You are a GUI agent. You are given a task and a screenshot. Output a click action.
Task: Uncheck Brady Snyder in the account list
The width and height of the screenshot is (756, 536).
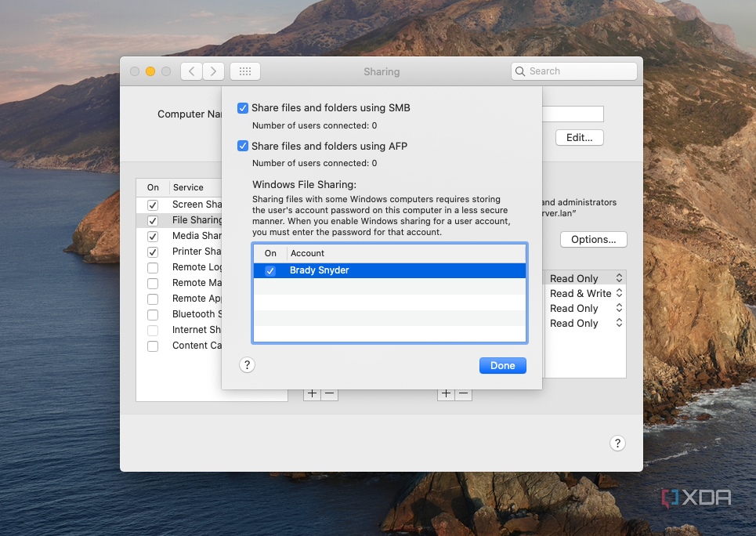click(270, 270)
